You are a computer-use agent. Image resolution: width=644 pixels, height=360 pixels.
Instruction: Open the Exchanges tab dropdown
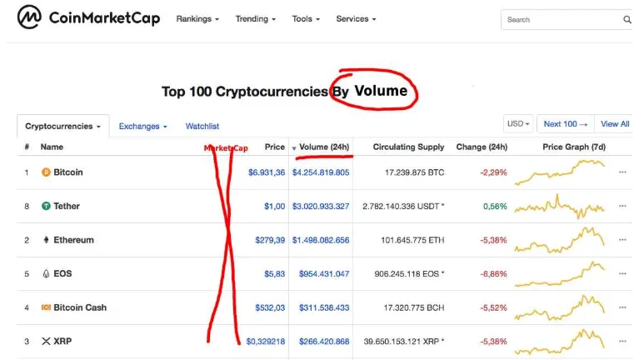tap(143, 126)
